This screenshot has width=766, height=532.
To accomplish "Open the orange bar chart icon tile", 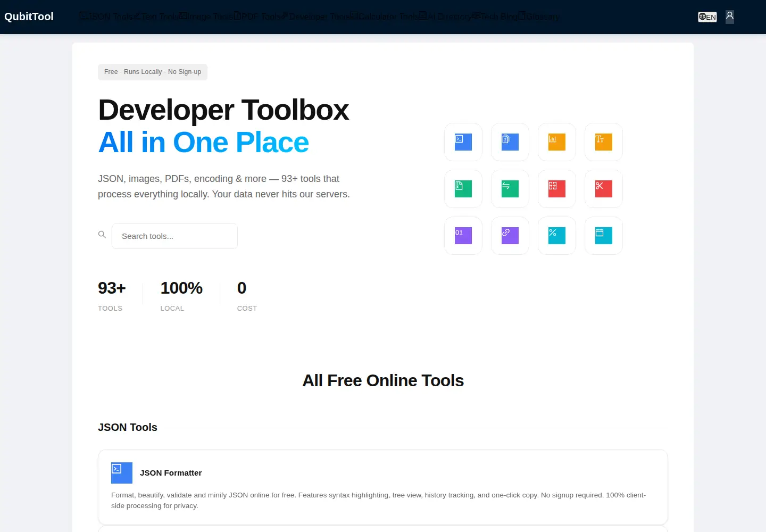I will [x=557, y=142].
